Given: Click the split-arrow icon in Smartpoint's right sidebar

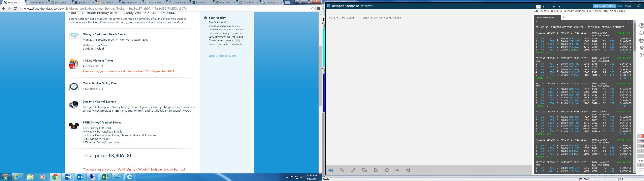Looking at the screenshot, I should coord(642,55).
